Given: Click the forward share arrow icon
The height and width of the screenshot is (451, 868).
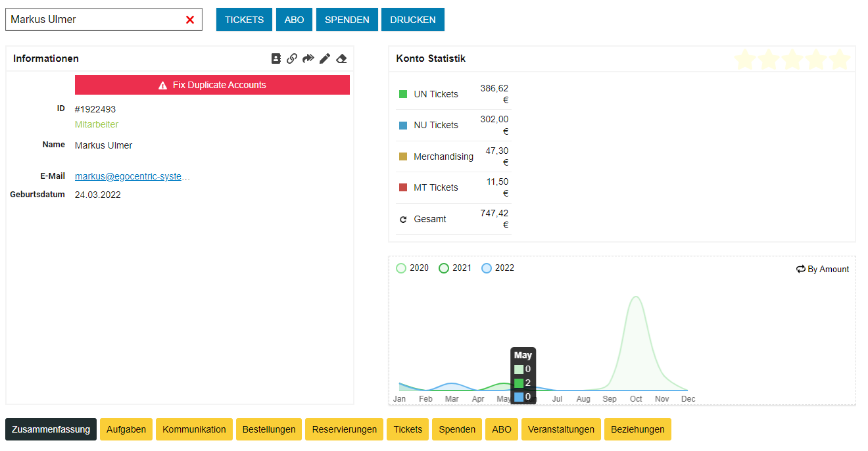Looking at the screenshot, I should pos(308,59).
